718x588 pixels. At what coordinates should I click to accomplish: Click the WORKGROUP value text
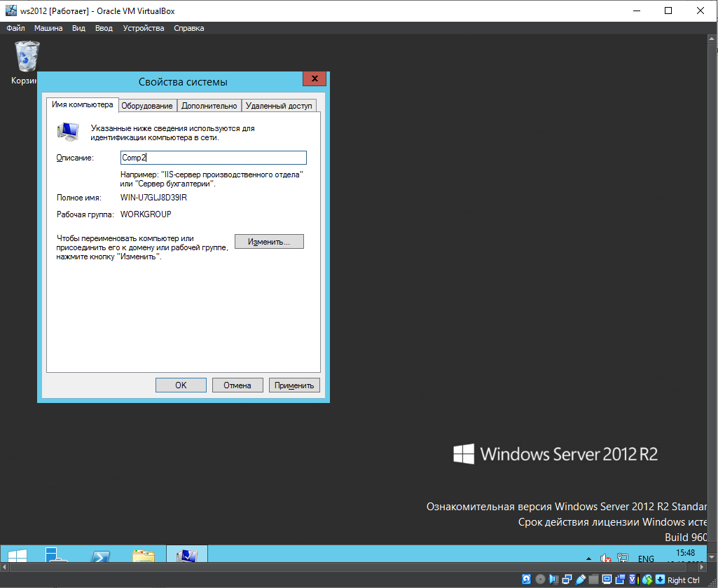click(x=146, y=214)
